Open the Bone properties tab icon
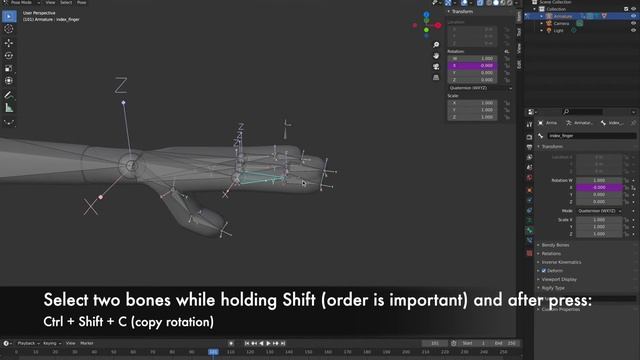 [x=529, y=231]
